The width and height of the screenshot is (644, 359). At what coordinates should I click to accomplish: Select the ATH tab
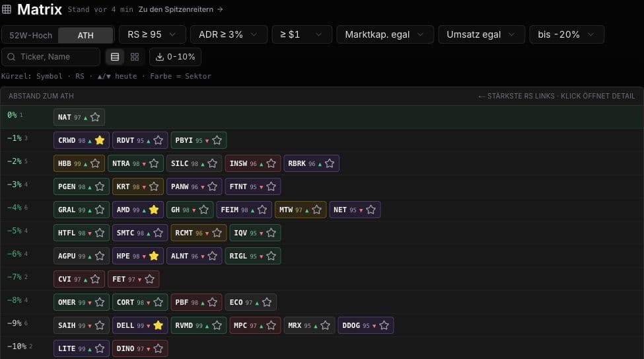pos(85,35)
